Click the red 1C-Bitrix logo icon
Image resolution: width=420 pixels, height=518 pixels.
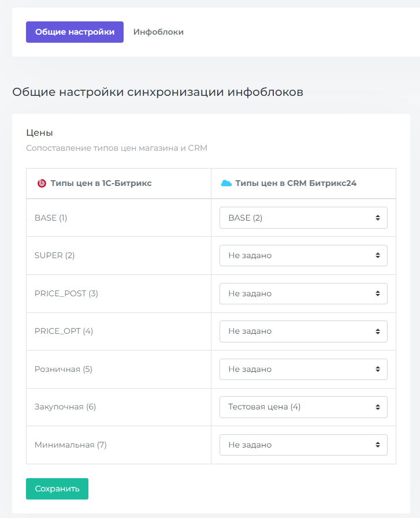point(42,184)
